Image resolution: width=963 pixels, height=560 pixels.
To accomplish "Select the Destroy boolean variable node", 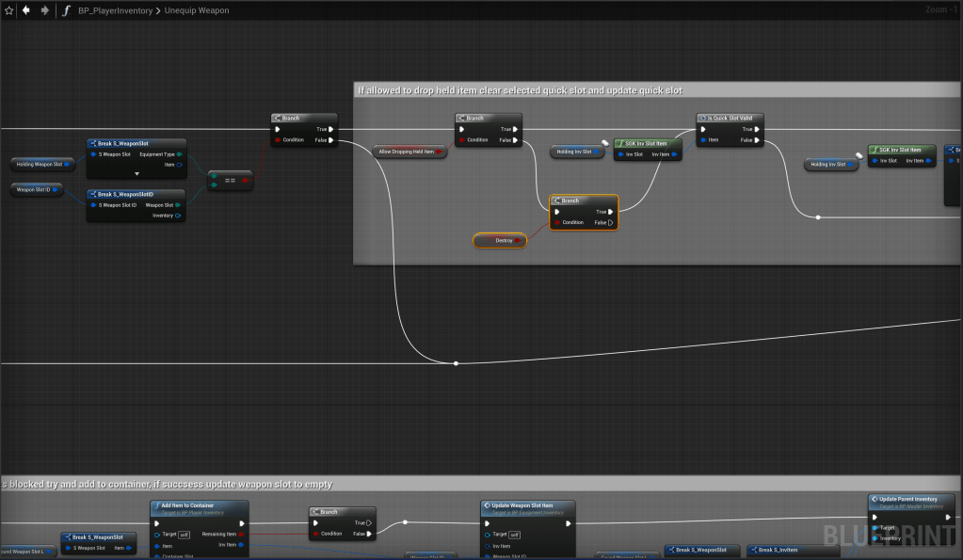I will click(x=500, y=241).
